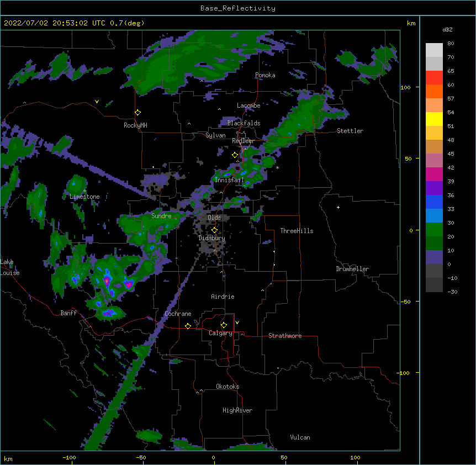The height and width of the screenshot is (465, 476).
Task: Click the Drumheller label
Action: click(352, 269)
